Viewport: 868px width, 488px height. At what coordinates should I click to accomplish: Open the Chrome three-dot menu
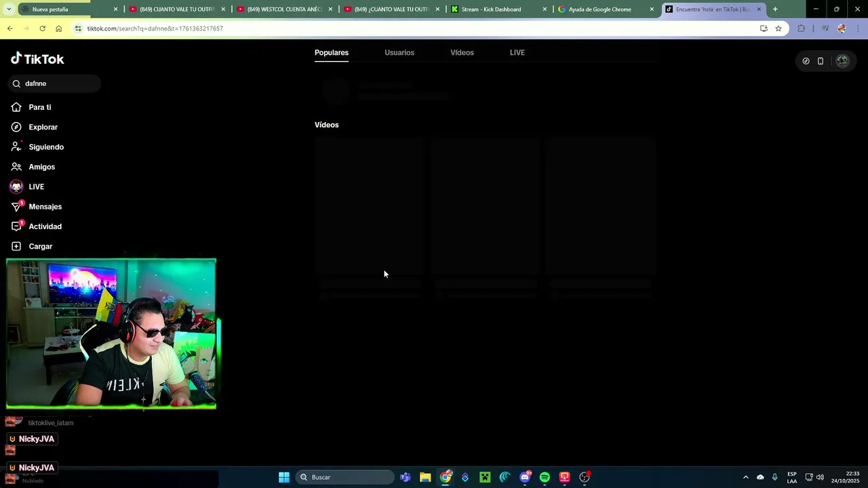[858, 28]
